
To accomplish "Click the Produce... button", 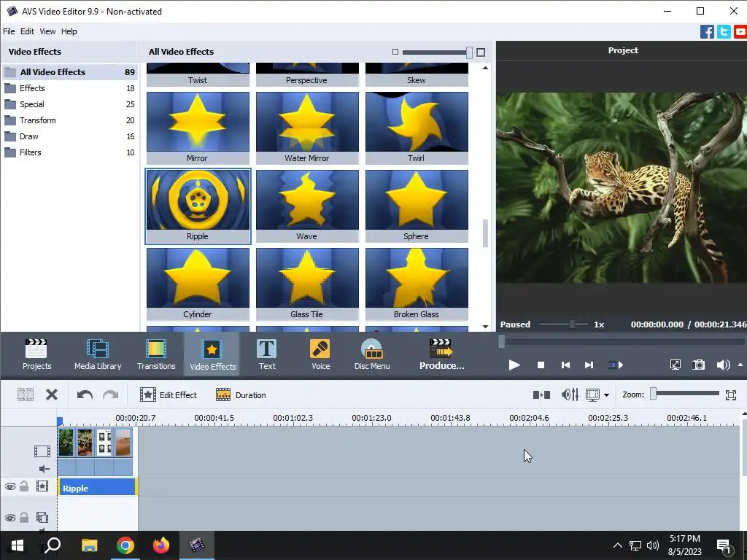I will (441, 355).
